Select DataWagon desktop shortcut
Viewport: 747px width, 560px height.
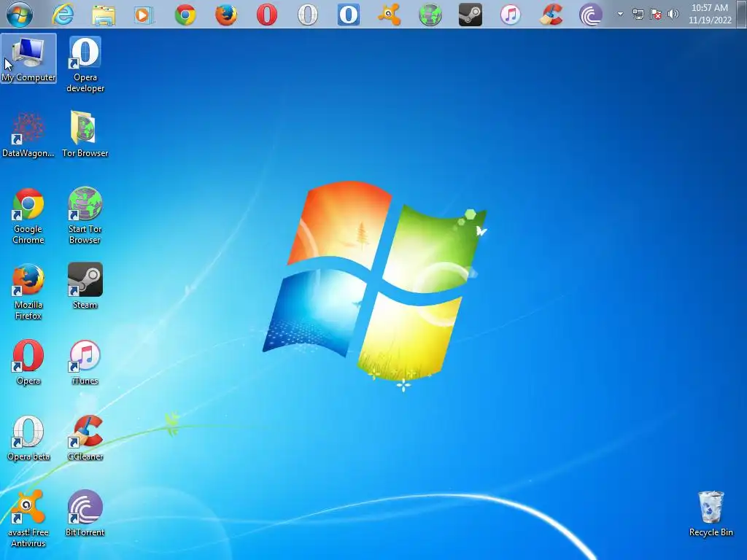click(x=28, y=135)
